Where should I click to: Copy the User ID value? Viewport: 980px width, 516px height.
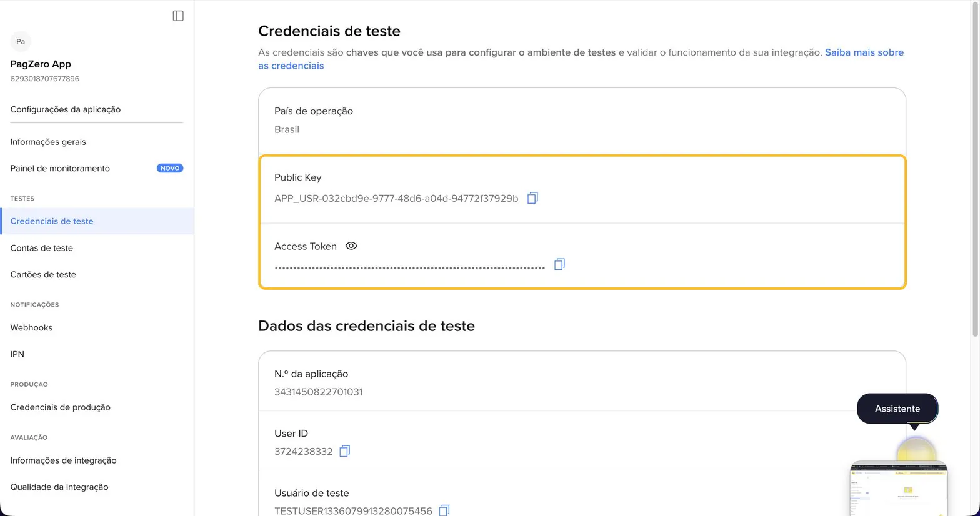(x=345, y=451)
